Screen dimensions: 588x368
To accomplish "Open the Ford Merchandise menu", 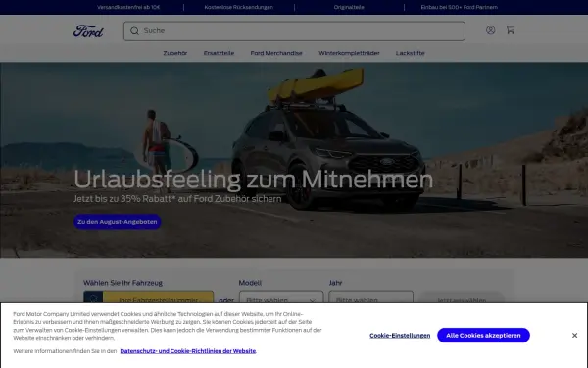I will coord(276,53).
